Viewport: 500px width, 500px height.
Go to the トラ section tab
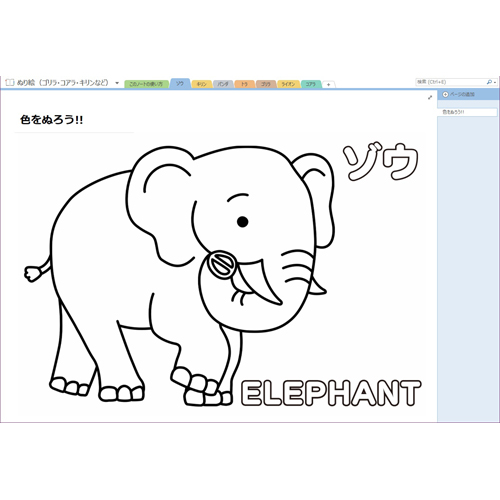pyautogui.click(x=244, y=84)
